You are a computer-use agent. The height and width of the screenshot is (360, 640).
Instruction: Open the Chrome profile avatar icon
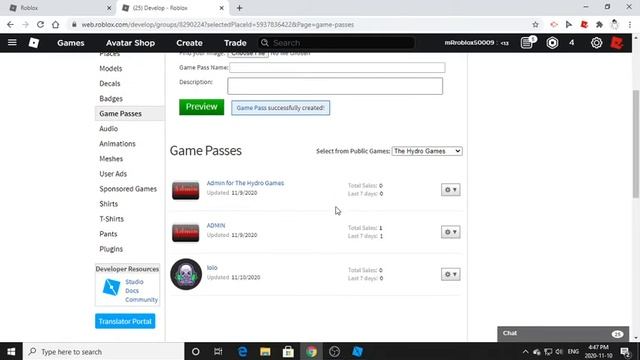point(615,24)
